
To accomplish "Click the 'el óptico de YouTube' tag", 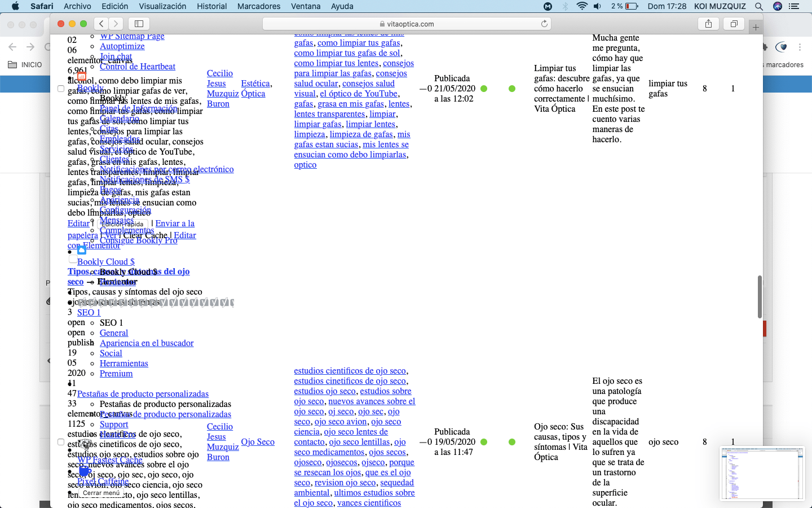I will [x=359, y=94].
